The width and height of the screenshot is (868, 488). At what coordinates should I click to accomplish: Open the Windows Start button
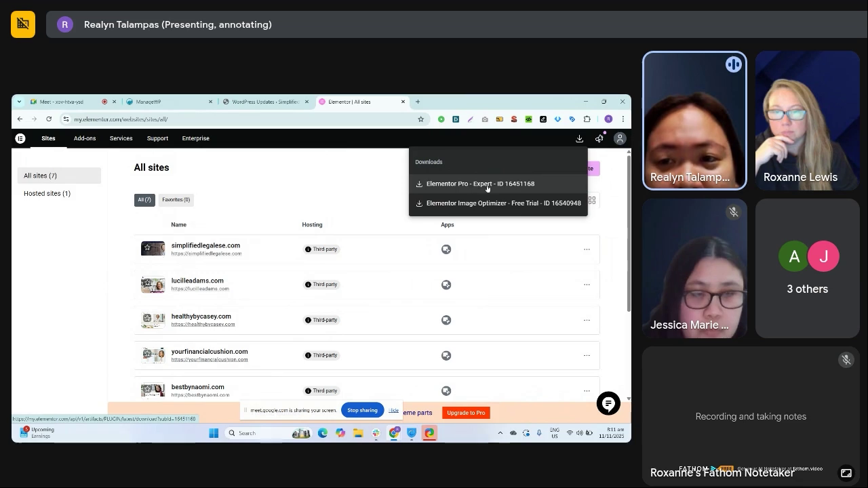[x=214, y=433]
